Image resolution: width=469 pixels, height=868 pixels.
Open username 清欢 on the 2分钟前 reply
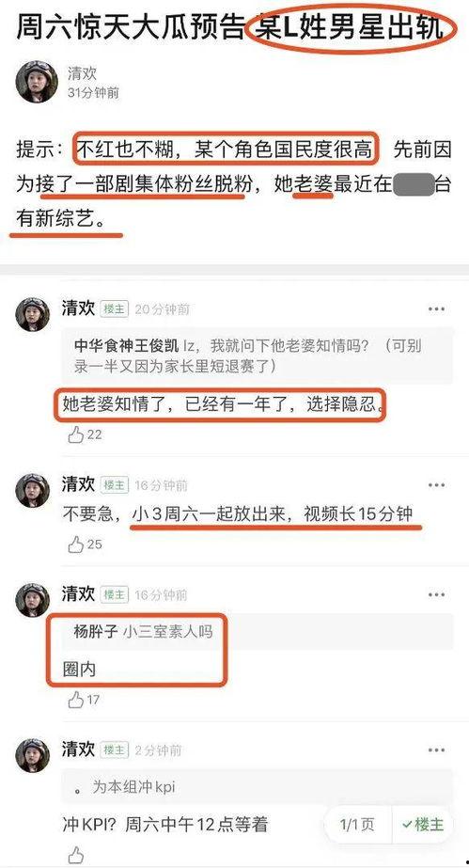point(78,750)
